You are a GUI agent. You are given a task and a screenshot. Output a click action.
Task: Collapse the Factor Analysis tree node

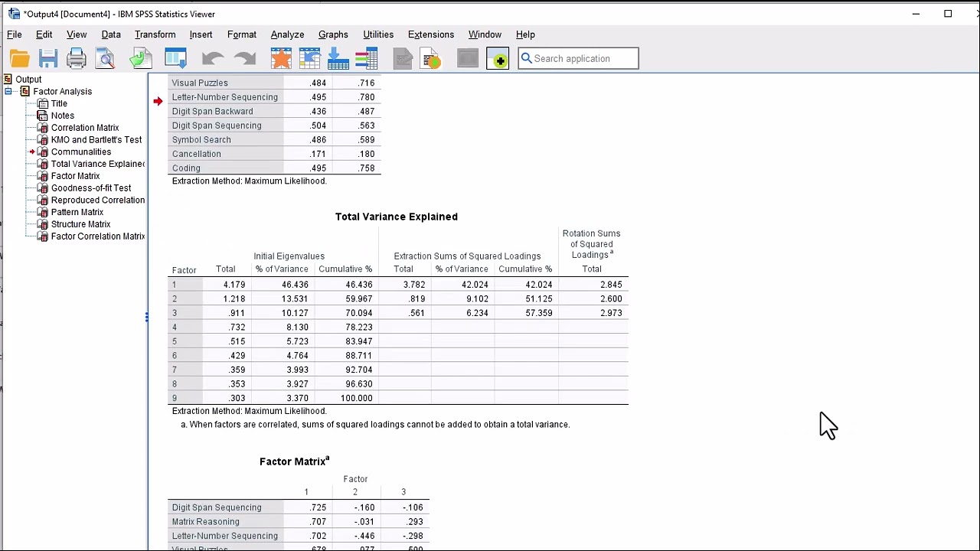coord(8,91)
